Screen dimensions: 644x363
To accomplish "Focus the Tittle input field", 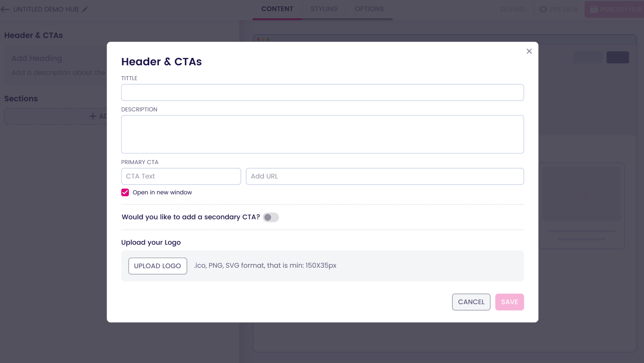I will pos(322,92).
